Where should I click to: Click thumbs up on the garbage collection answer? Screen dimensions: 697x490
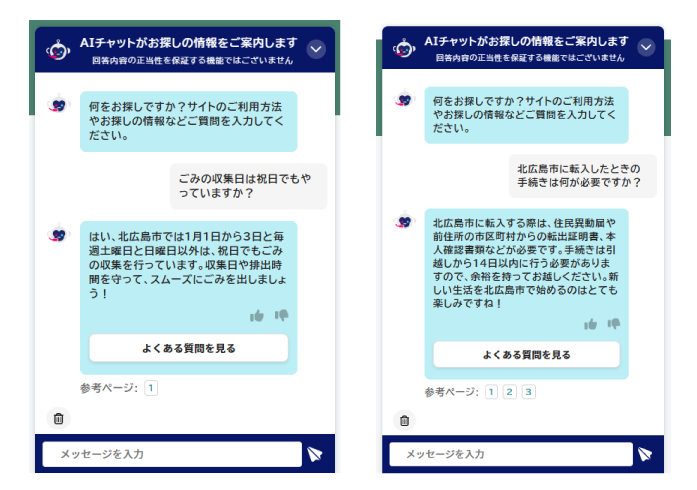pyautogui.click(x=257, y=316)
